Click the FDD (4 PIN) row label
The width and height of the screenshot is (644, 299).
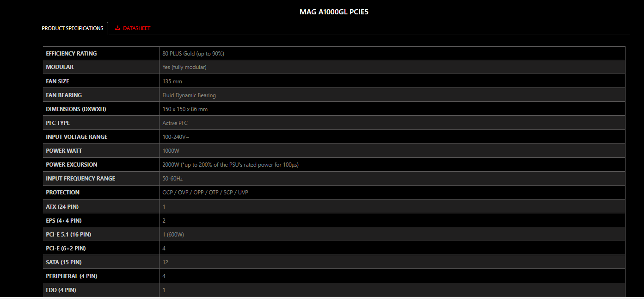click(61, 290)
